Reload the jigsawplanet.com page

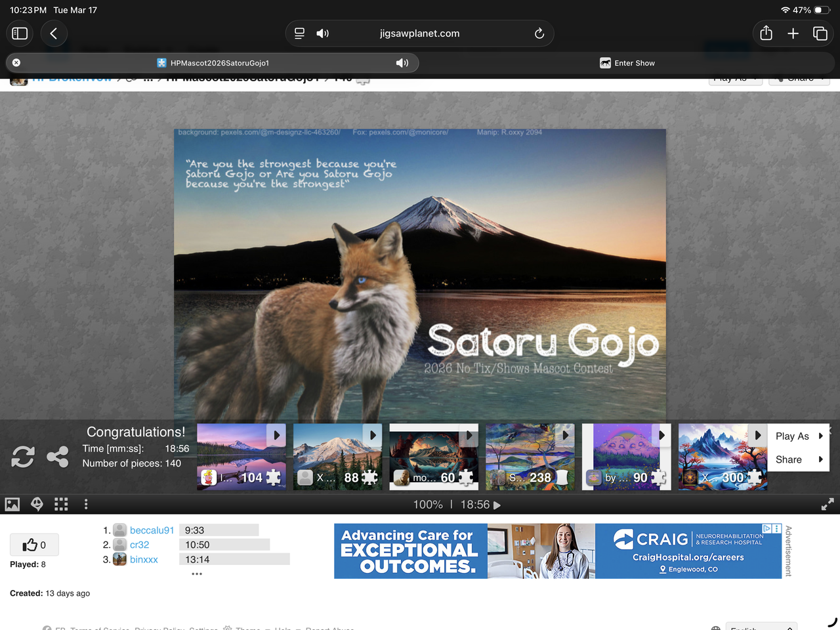539,33
